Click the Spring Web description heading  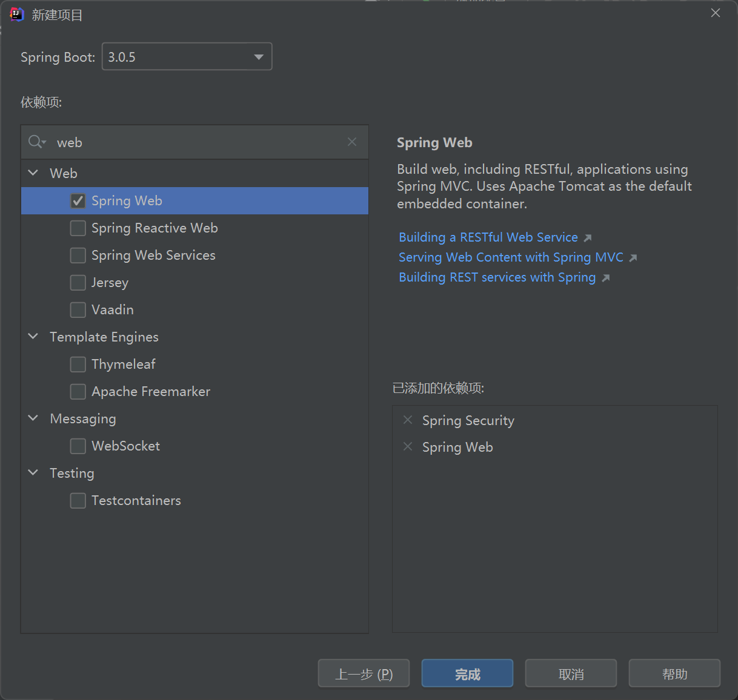tap(434, 142)
